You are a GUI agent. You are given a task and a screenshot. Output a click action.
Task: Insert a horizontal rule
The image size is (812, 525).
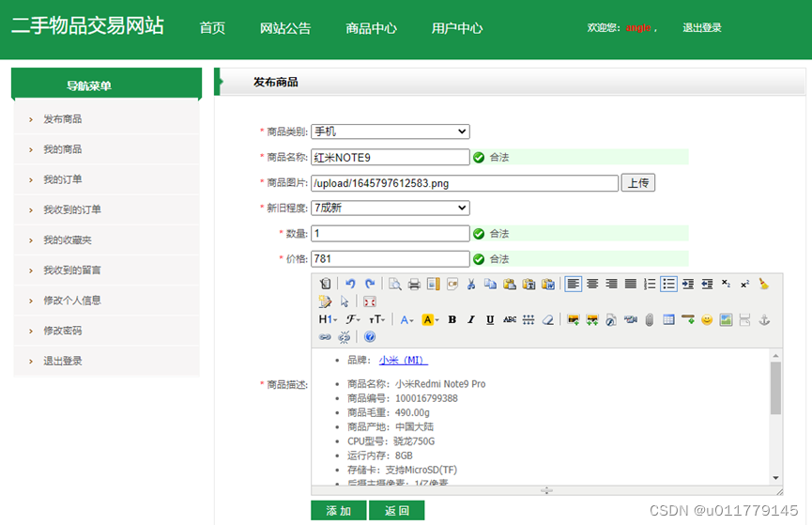[688, 319]
